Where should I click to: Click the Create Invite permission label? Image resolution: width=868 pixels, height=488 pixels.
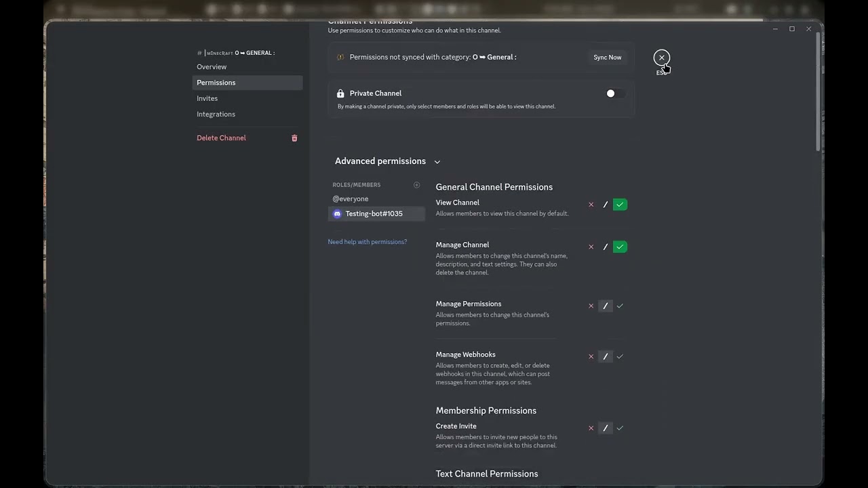pyautogui.click(x=456, y=426)
